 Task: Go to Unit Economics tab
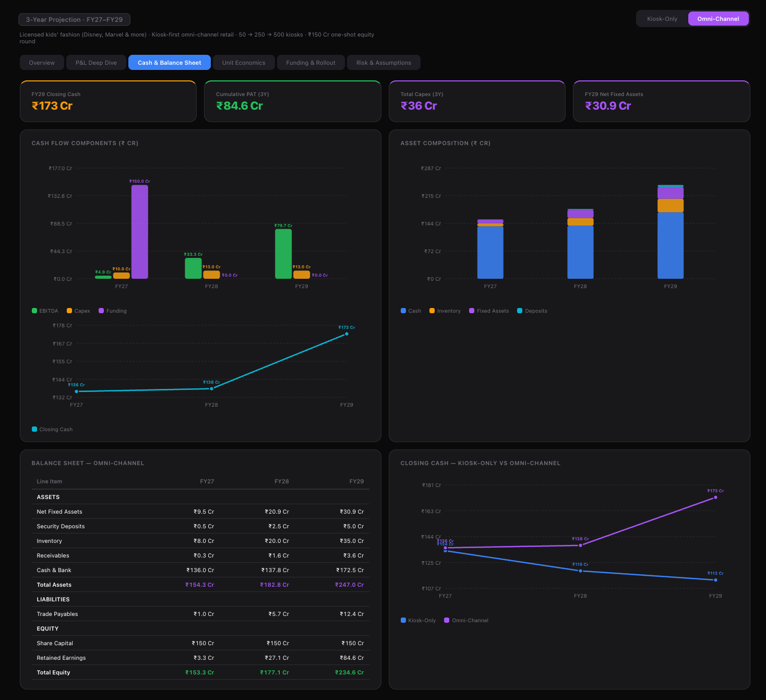pyautogui.click(x=244, y=63)
